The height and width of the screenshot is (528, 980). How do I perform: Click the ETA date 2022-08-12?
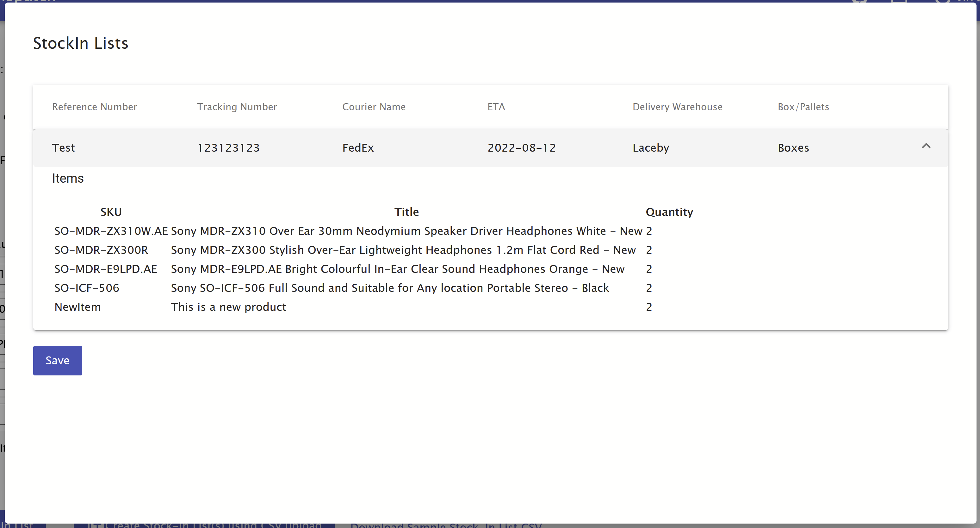522,148
